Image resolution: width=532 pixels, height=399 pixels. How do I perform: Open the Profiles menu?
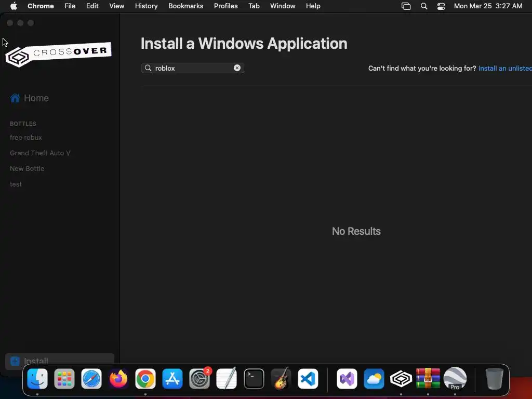[225, 6]
